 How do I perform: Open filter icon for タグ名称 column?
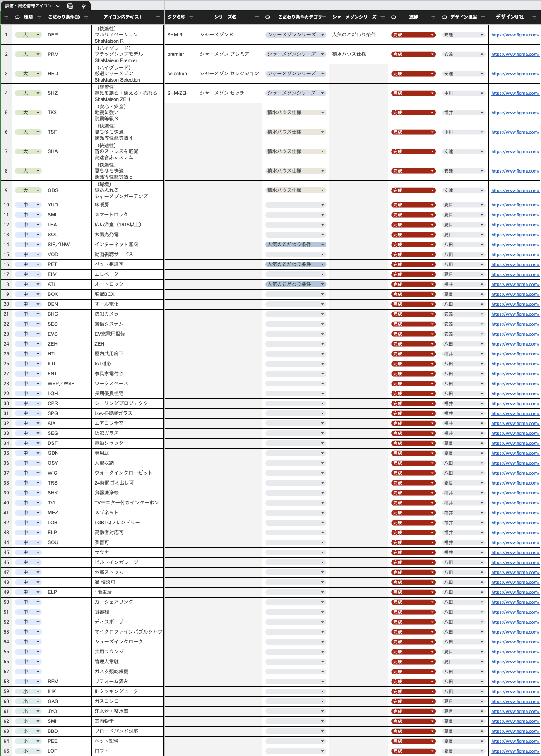coord(191,17)
